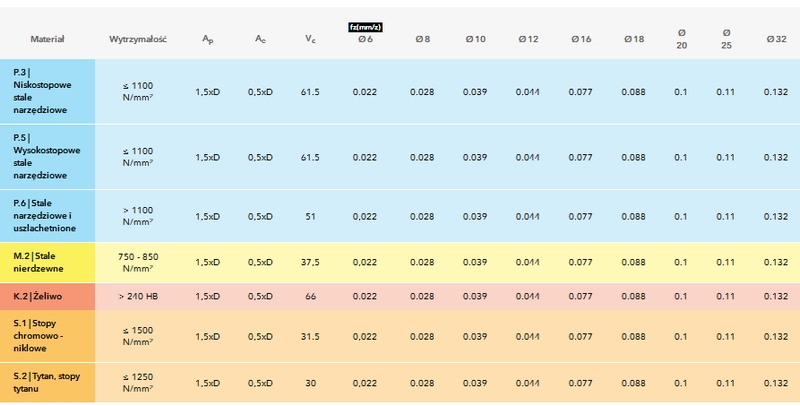Viewport: 800px width, 406px height.
Task: Click the K.2 Żeliwo row label
Action: click(x=47, y=296)
